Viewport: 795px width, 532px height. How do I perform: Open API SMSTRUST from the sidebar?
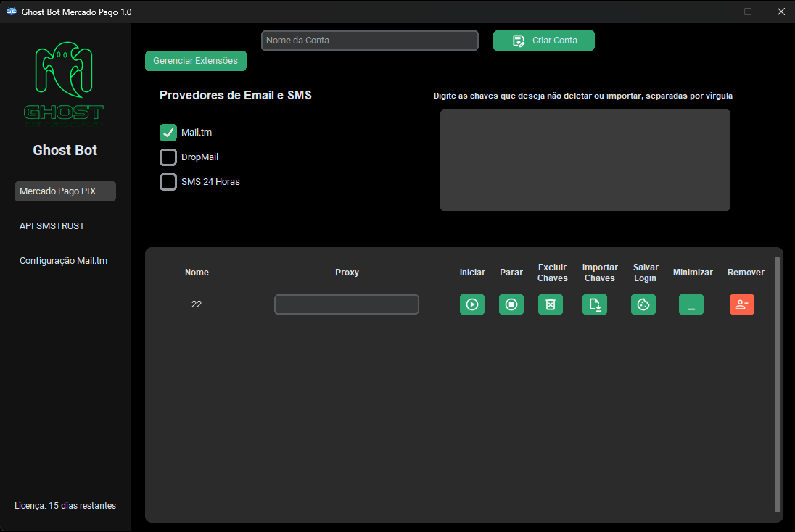pyautogui.click(x=52, y=225)
